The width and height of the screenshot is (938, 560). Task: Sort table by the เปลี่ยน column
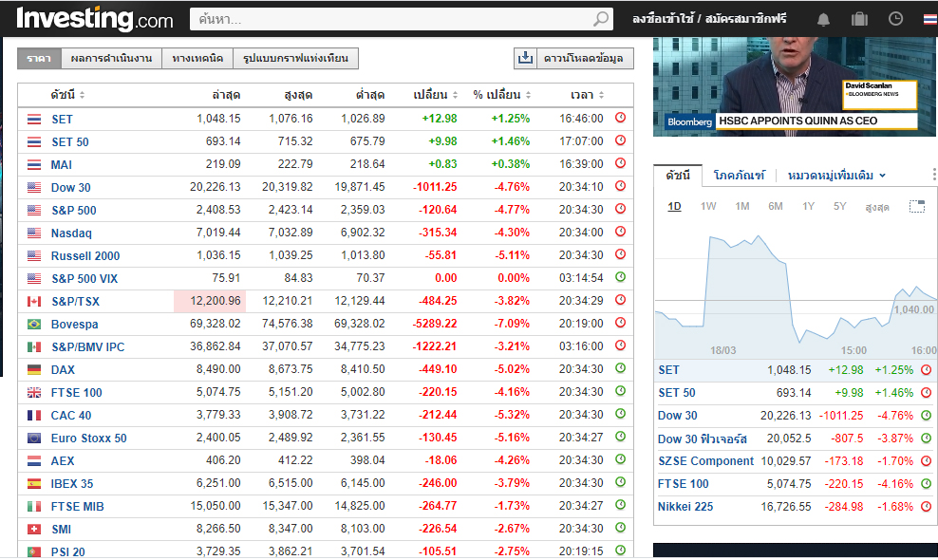pos(436,95)
